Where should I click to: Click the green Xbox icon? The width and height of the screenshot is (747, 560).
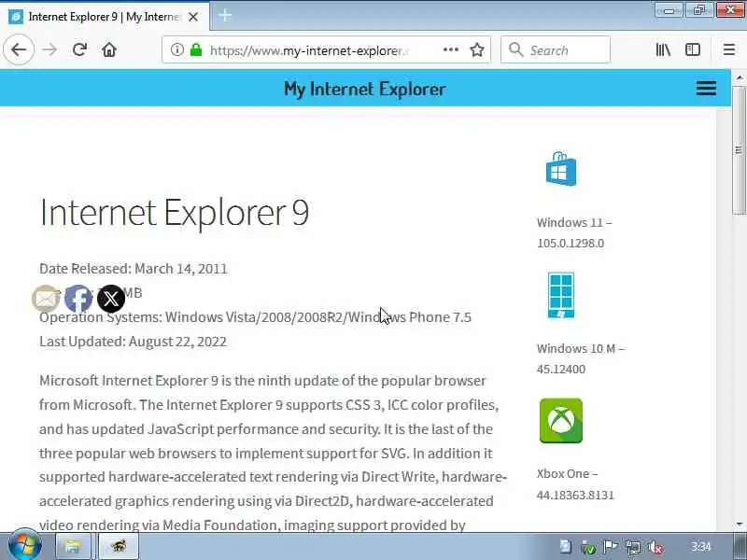coord(561,421)
